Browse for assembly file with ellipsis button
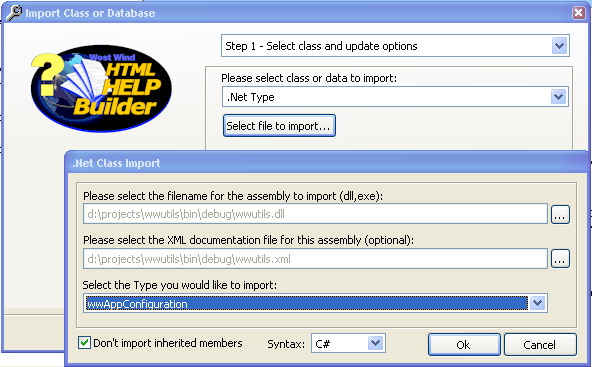The image size is (592, 367). click(x=560, y=214)
